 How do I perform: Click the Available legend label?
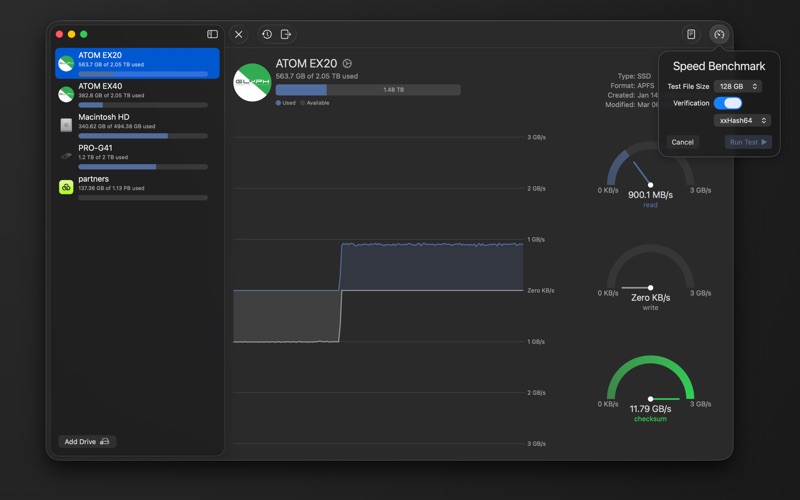click(x=318, y=103)
